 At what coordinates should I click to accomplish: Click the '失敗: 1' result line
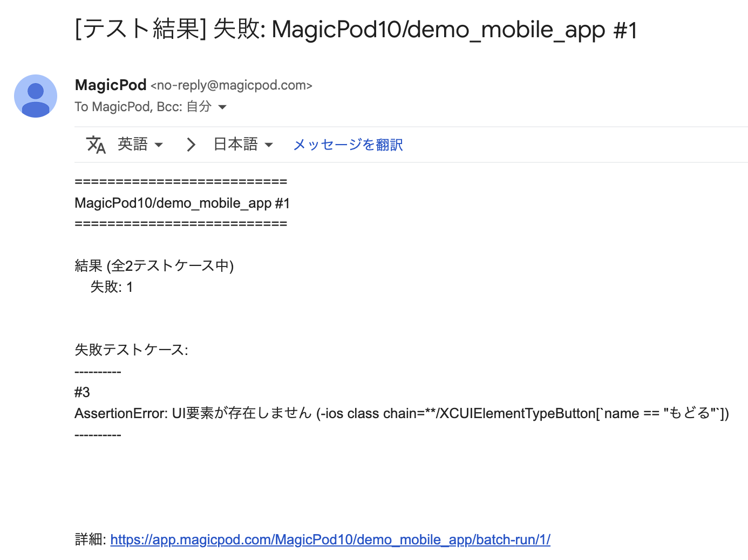(112, 286)
